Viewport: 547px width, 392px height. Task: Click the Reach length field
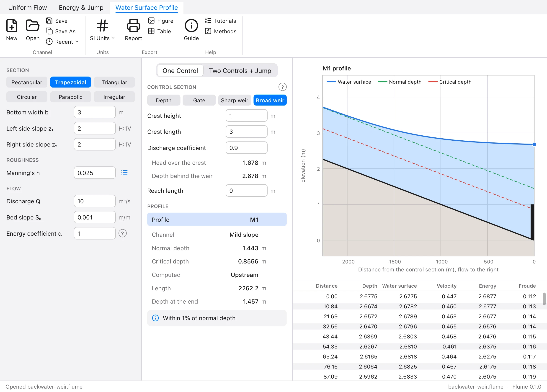point(246,191)
